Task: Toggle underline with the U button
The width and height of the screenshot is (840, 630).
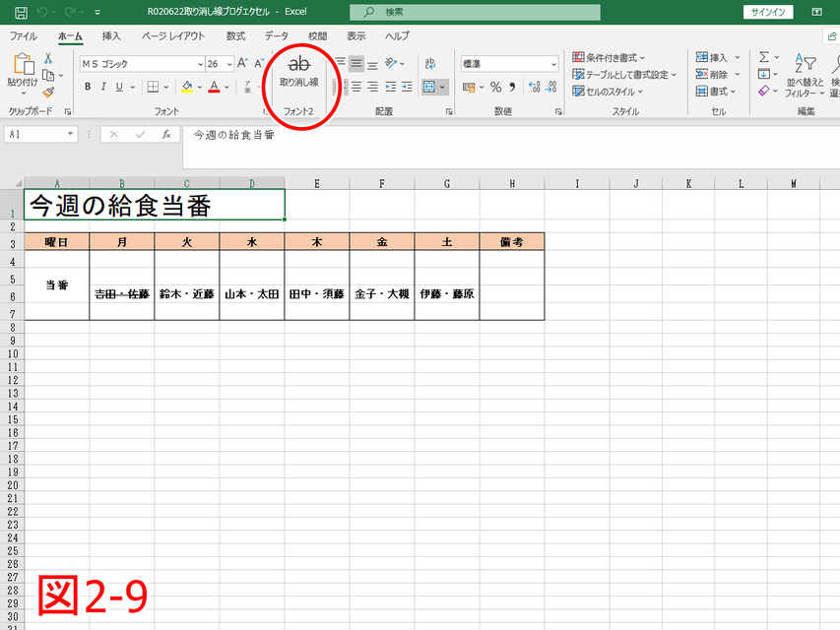Action: [x=119, y=87]
